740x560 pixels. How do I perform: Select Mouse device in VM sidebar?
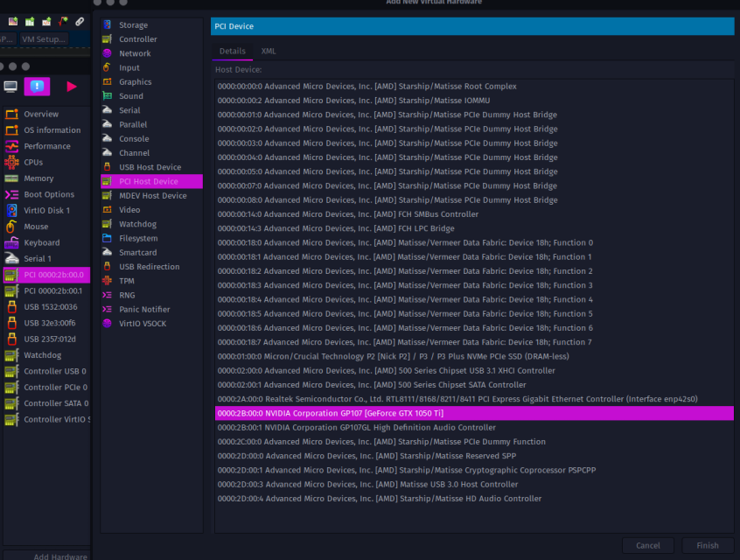pyautogui.click(x=46, y=226)
